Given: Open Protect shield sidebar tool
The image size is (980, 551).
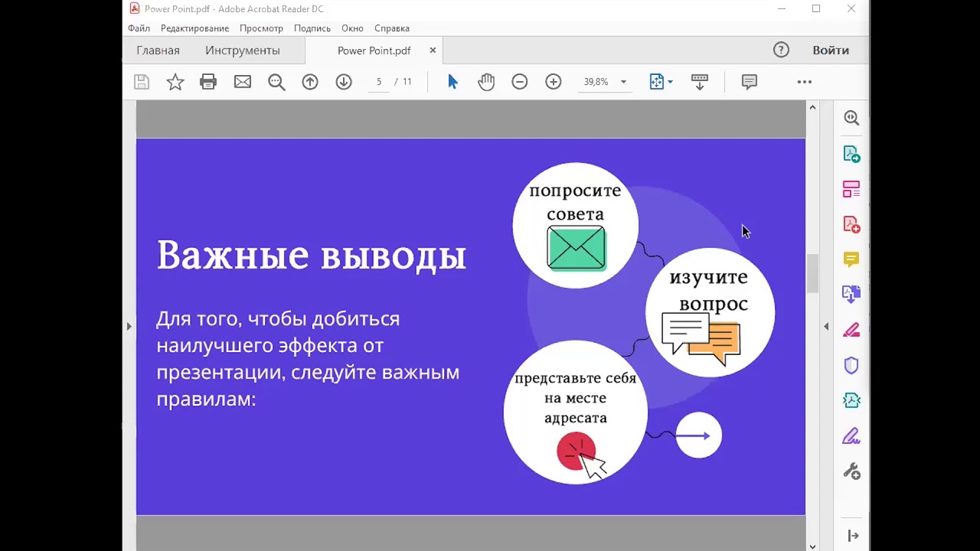Looking at the screenshot, I should (851, 365).
